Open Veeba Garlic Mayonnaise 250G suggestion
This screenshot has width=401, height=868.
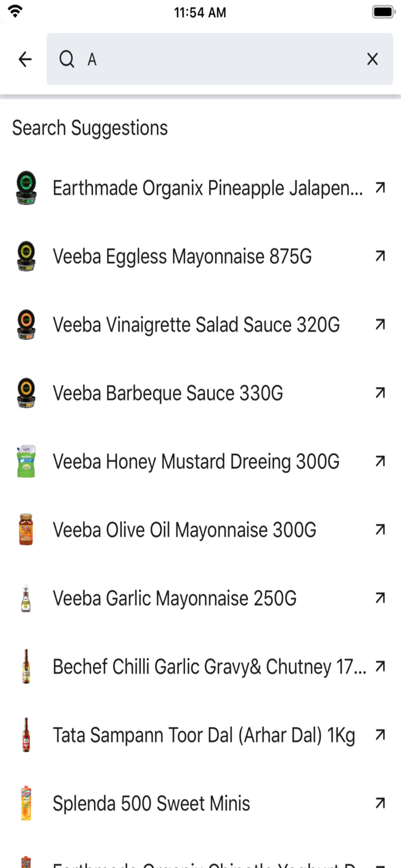pos(174,598)
